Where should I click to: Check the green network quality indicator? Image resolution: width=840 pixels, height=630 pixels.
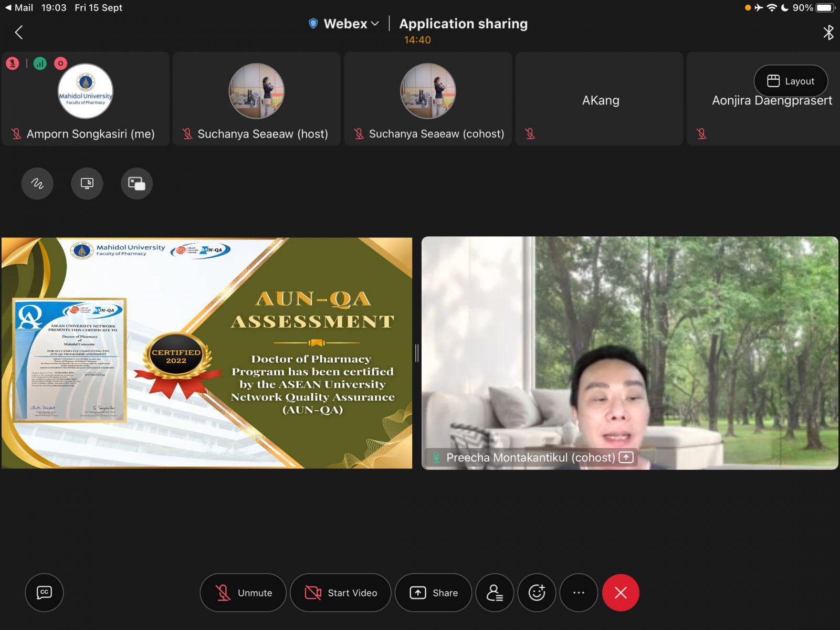pyautogui.click(x=40, y=64)
